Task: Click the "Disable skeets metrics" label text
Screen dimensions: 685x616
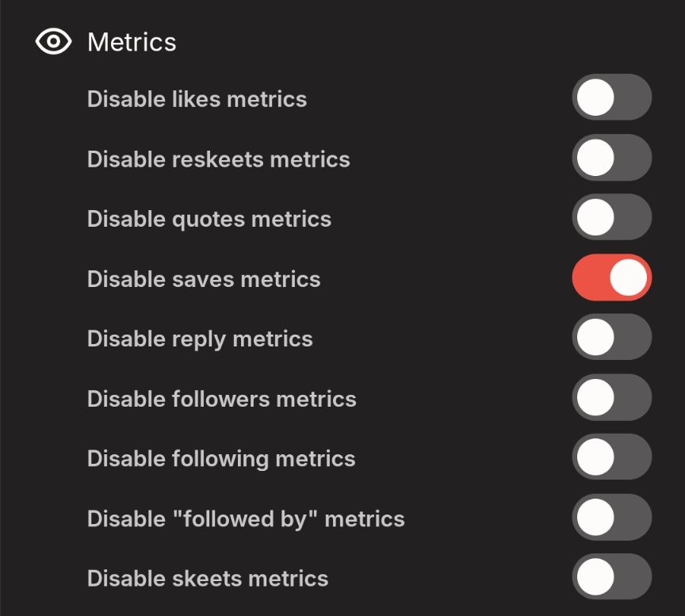Action: (208, 579)
